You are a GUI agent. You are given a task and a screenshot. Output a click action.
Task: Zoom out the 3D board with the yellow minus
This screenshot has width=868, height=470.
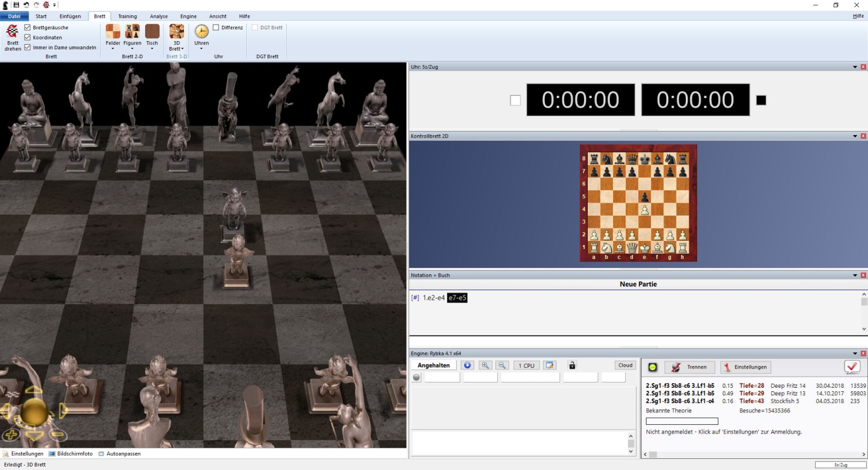(x=58, y=435)
